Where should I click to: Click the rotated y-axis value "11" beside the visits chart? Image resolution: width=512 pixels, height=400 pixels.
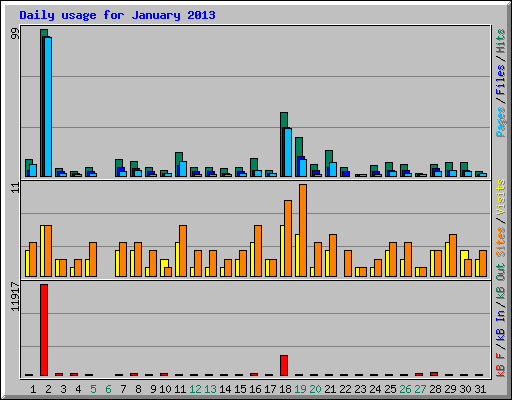point(15,188)
